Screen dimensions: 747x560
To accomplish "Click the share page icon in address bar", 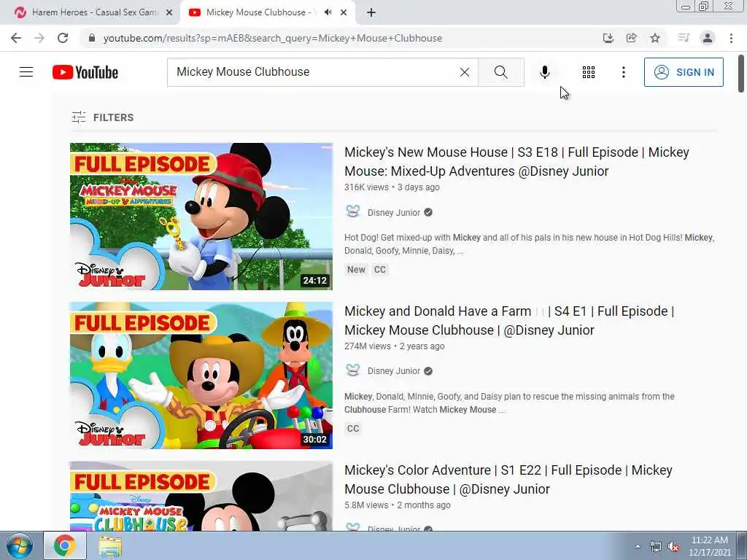I will [631, 38].
